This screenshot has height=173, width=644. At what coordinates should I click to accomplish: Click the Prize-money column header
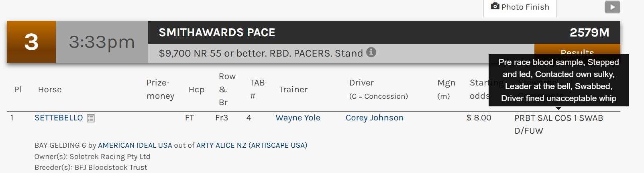160,89
